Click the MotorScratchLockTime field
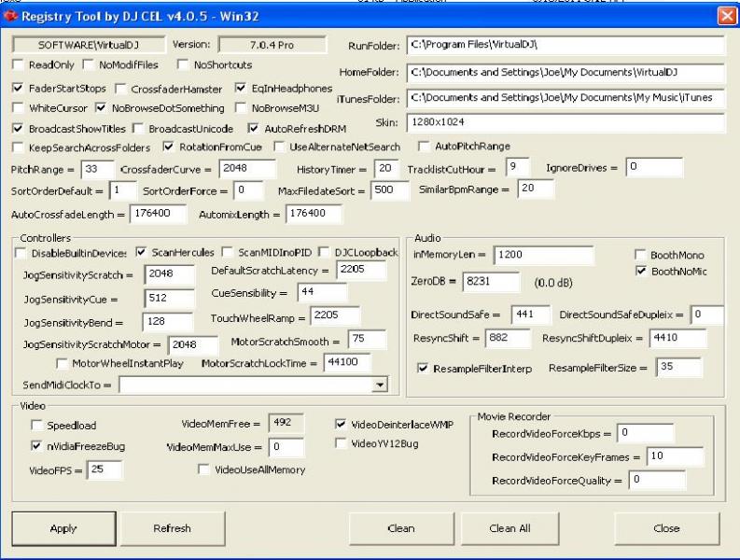Screen dimensions: 740x560 347,363
